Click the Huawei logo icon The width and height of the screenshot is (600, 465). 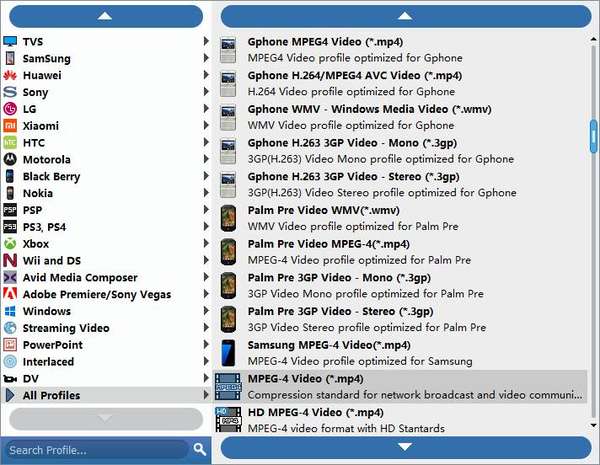pos(10,75)
